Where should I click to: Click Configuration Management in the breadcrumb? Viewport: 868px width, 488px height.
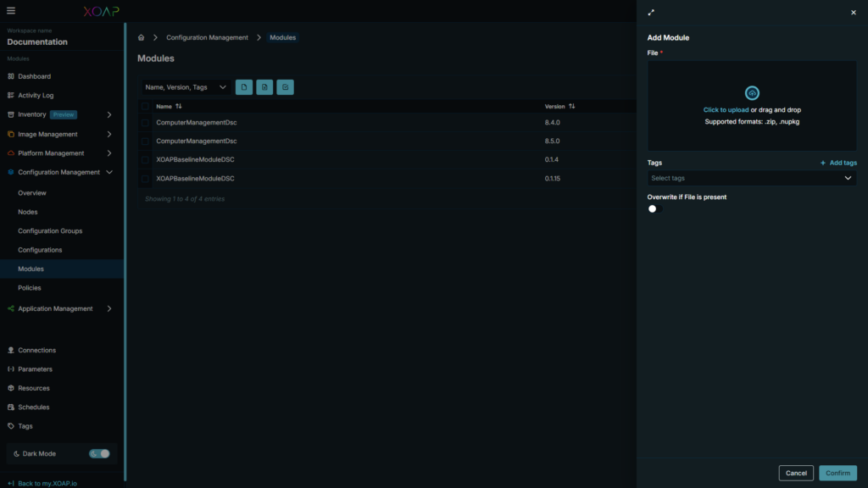coord(207,37)
